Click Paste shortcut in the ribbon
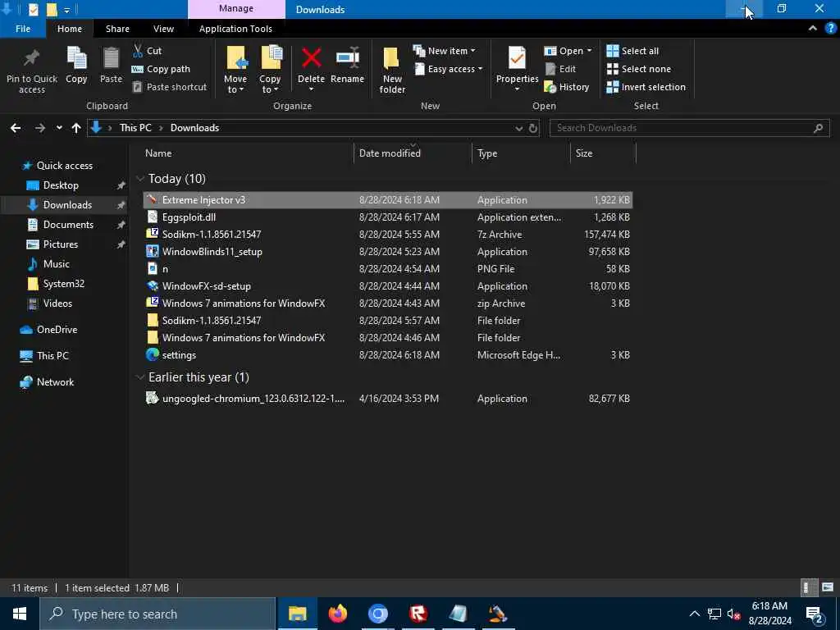The image size is (840, 630). (169, 87)
